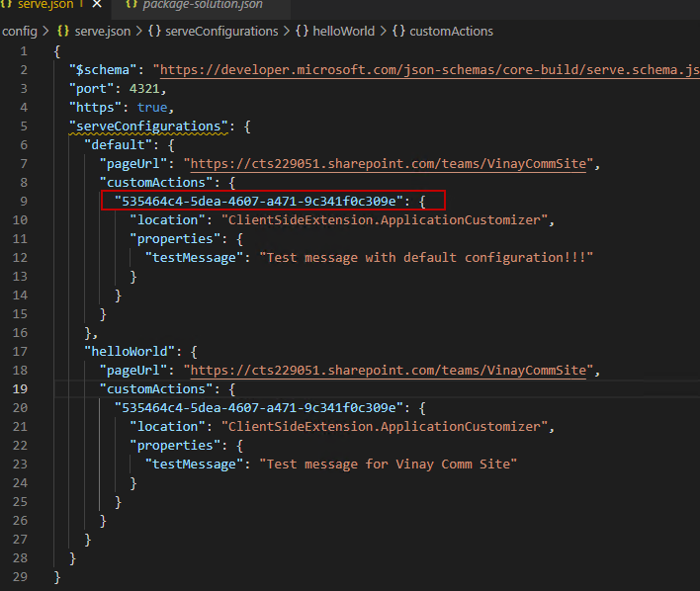
Task: Click "Test message with default configuration!!!" string
Action: tap(426, 258)
